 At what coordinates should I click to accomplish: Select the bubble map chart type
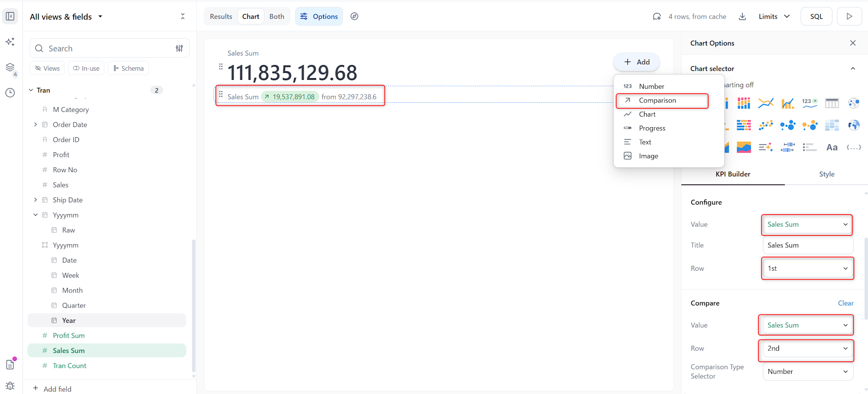click(x=854, y=103)
